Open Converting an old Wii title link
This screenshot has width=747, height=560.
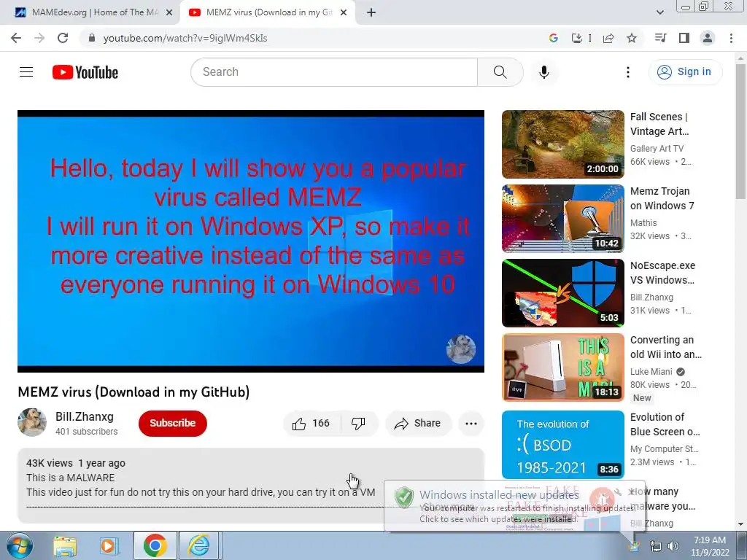click(x=666, y=347)
